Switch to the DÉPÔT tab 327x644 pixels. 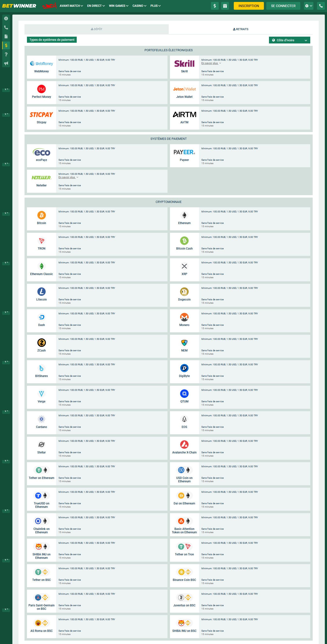click(x=97, y=29)
